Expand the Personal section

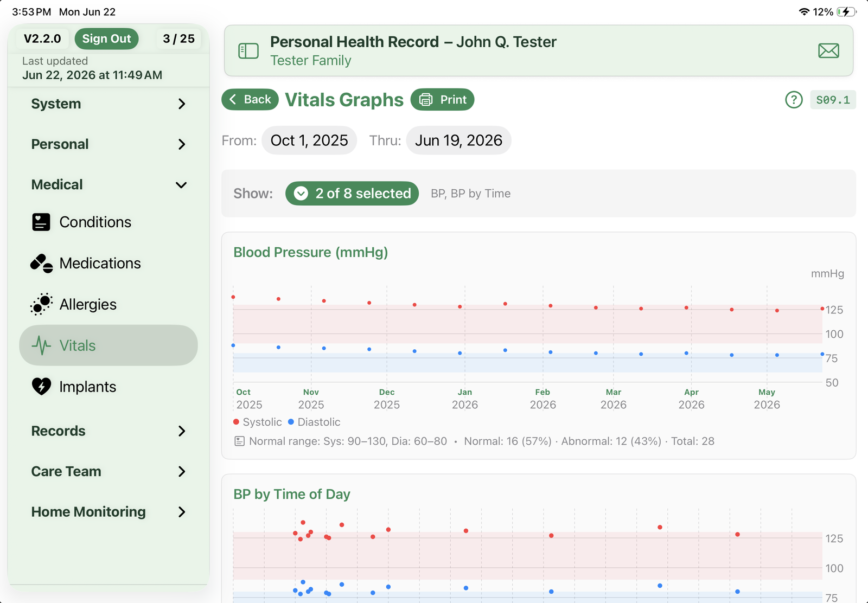108,144
